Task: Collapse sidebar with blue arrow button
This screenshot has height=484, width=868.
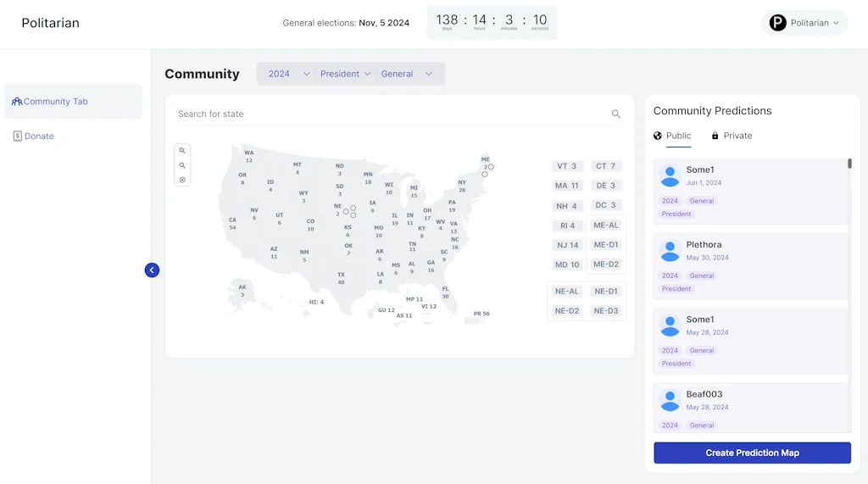Action: (x=152, y=270)
